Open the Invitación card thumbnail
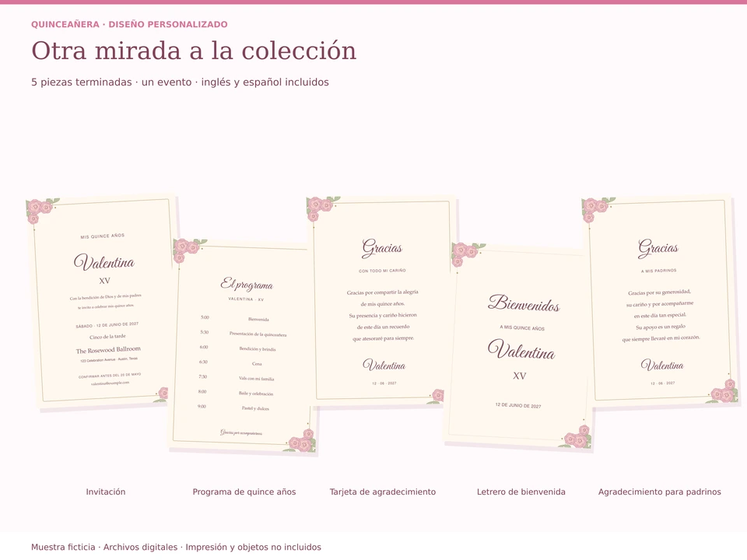 pyautogui.click(x=102, y=302)
